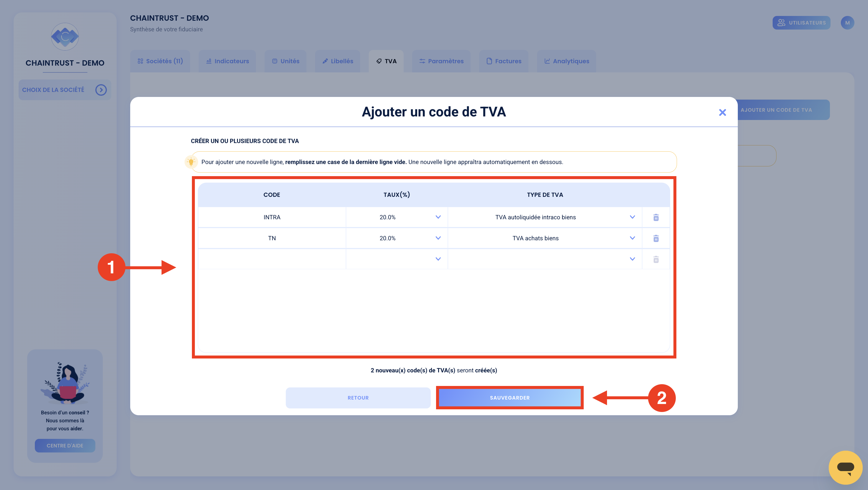Click the Utilisateurs button
The width and height of the screenshot is (868, 490).
click(801, 22)
